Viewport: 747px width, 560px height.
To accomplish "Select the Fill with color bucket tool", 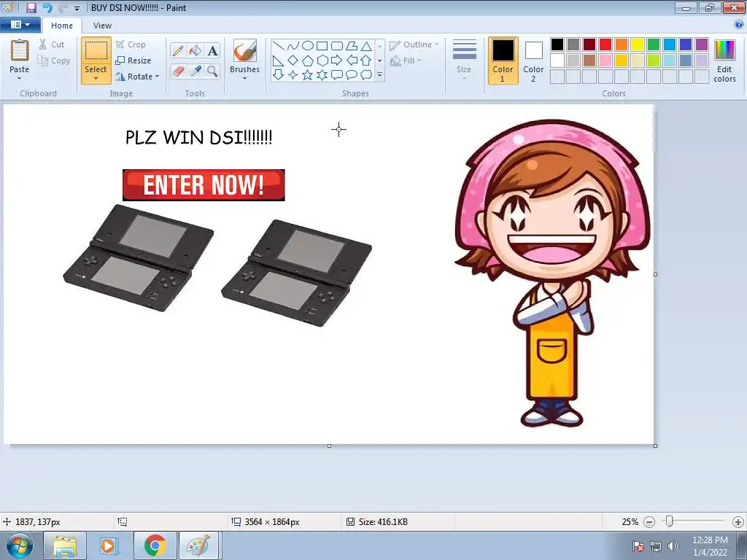I will click(x=196, y=50).
